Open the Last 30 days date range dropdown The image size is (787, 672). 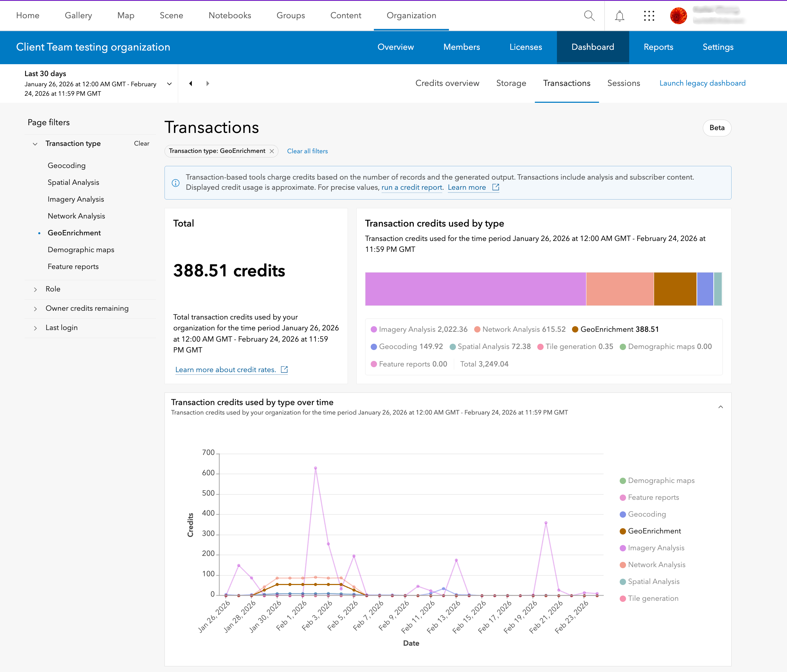coord(169,83)
